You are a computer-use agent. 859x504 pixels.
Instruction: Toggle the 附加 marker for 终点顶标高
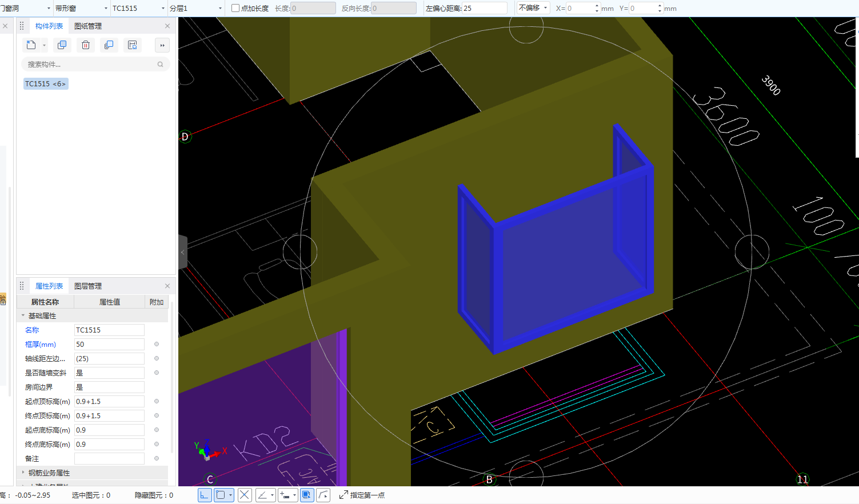(157, 416)
